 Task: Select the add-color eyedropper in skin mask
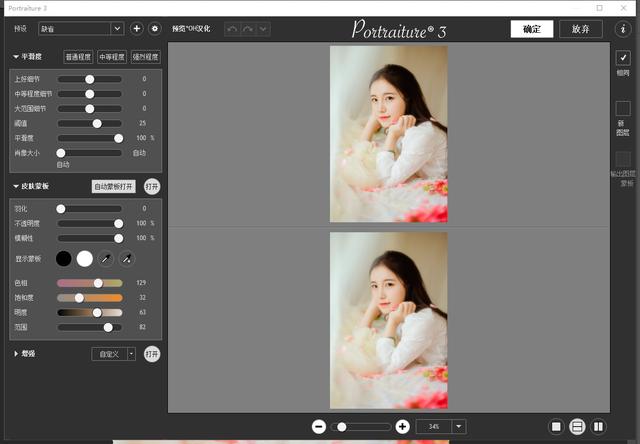tap(106, 259)
